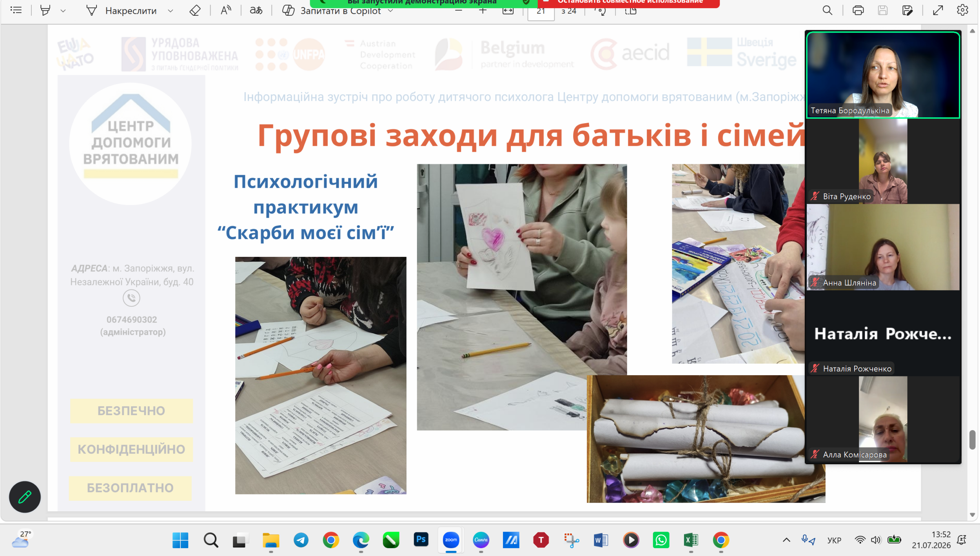Screen dimensions: 980x556
Task: Switch the УКР keyboard language
Action: [834, 540]
